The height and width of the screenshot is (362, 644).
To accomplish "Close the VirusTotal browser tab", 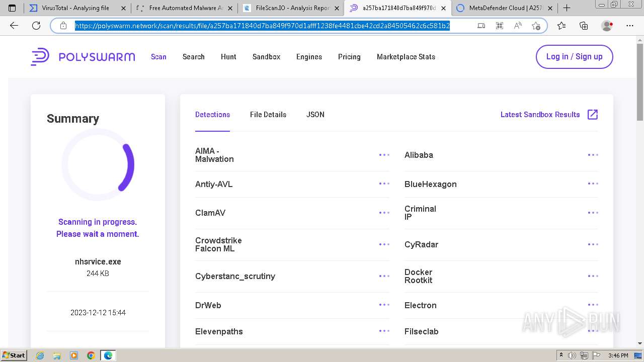I will (x=123, y=8).
